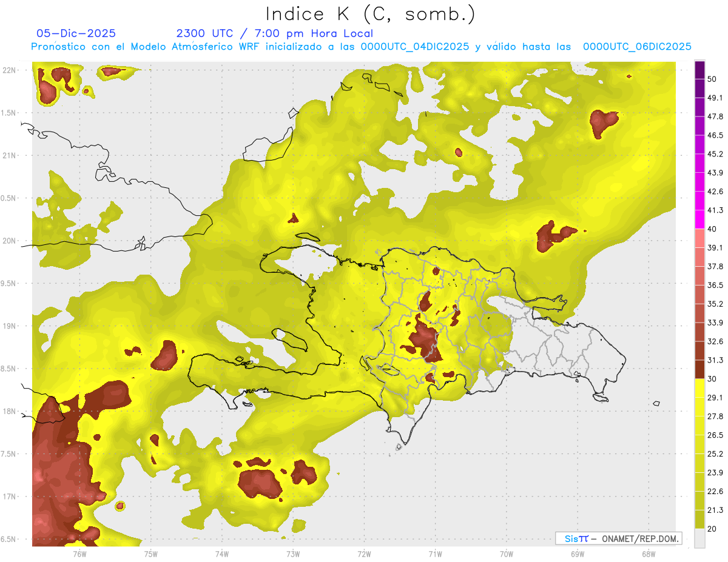Click the color bar value '39.1'
This screenshot has height=562, width=728.
(x=715, y=247)
